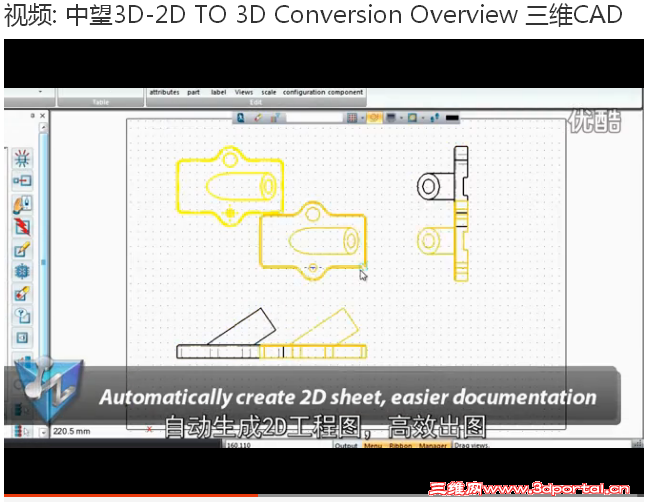Viewport: 649px width, 502px height.
Task: Select the black front view at bottom
Action: coord(226,333)
